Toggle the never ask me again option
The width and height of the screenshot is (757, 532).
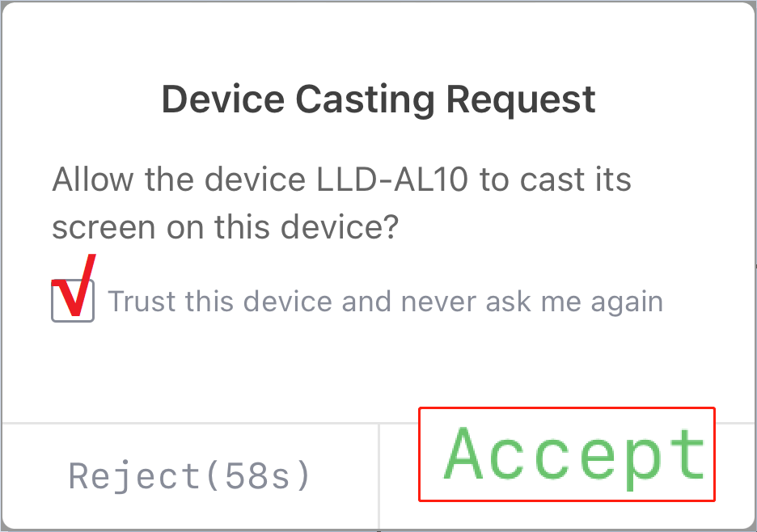click(x=73, y=299)
